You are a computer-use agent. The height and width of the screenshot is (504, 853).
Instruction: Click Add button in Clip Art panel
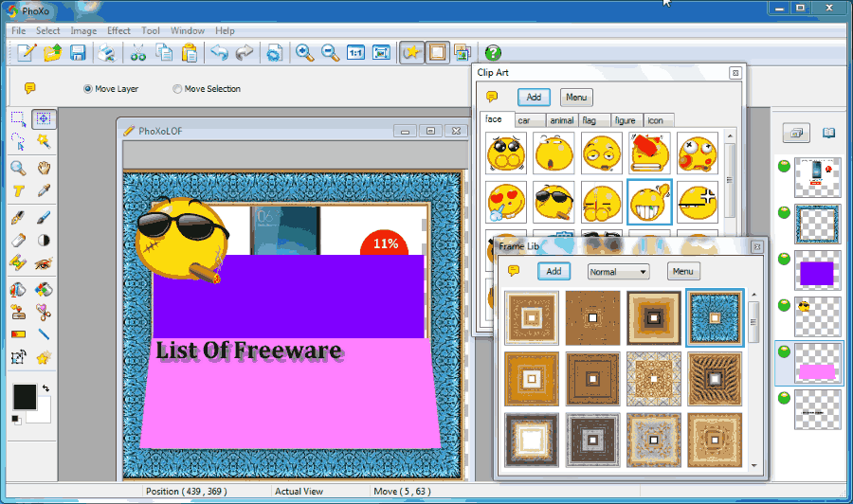click(534, 98)
